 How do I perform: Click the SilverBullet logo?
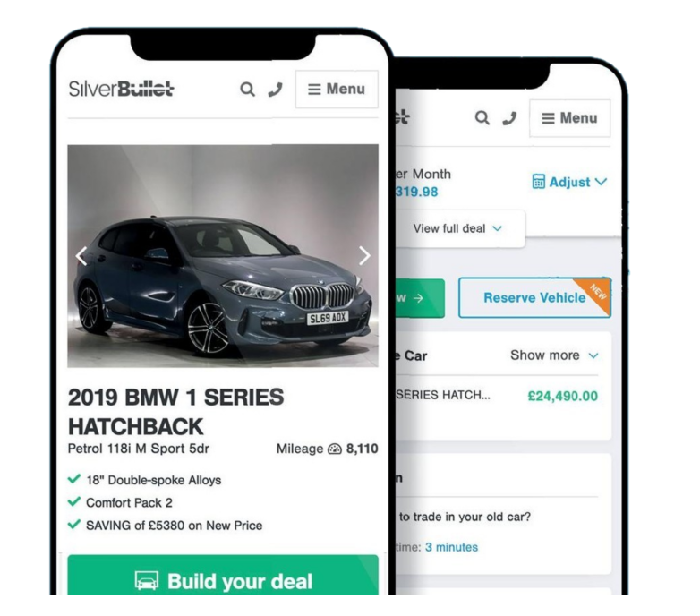point(121,89)
